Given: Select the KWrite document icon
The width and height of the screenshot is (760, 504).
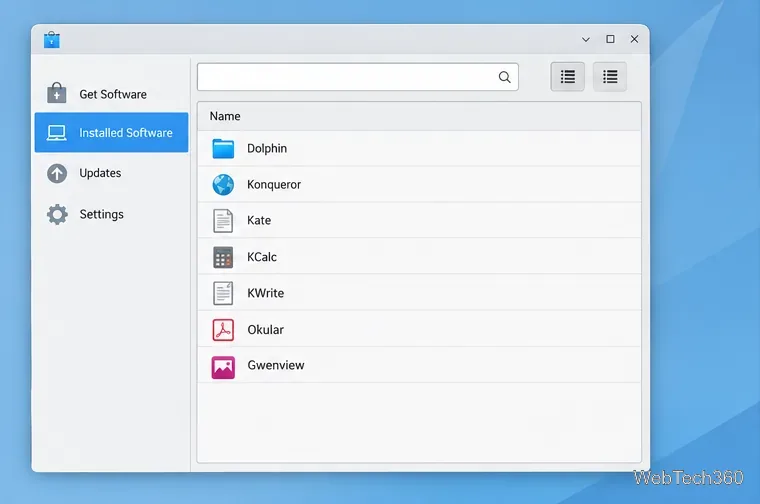Looking at the screenshot, I should [223, 293].
